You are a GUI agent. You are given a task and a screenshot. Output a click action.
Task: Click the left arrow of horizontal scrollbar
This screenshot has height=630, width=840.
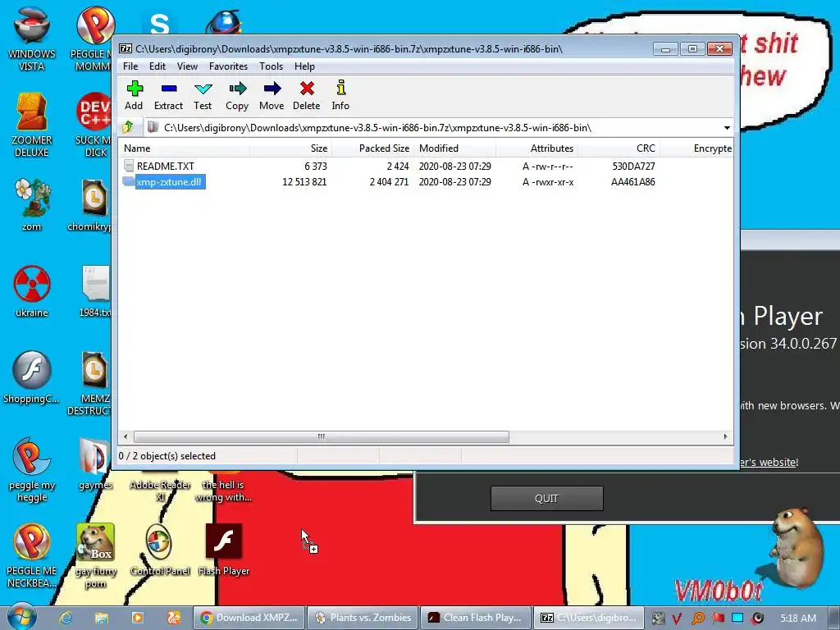click(126, 436)
